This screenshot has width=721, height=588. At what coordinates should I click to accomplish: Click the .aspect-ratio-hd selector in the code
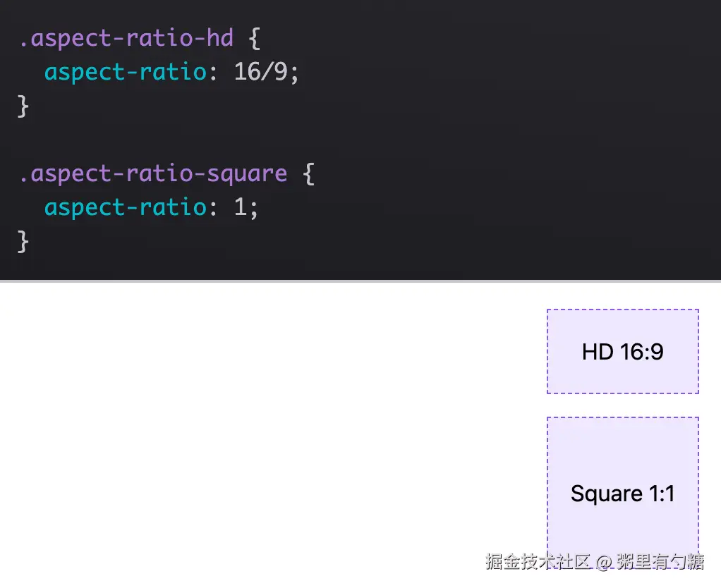(126, 38)
